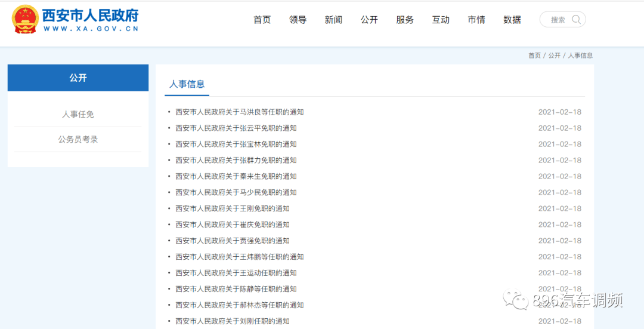This screenshot has width=644, height=329.
Task: Click inside the 搜索 search field
Action: click(557, 20)
